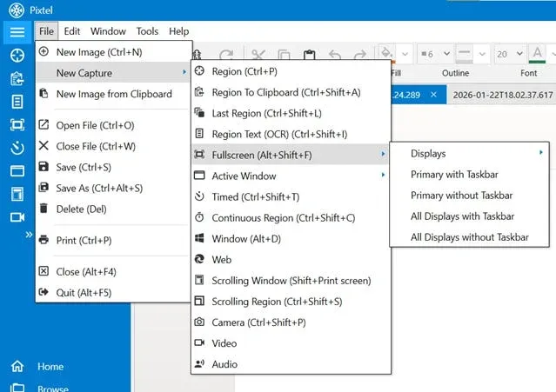Click the region to clipboard sidebar icon
The height and width of the screenshot is (392, 556).
tap(17, 78)
